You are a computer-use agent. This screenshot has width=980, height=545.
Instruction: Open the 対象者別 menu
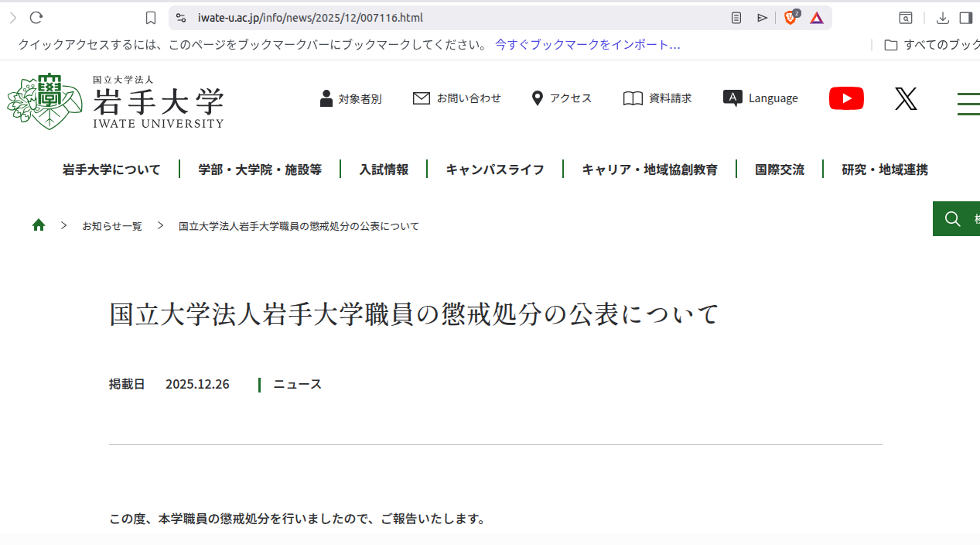(x=350, y=98)
